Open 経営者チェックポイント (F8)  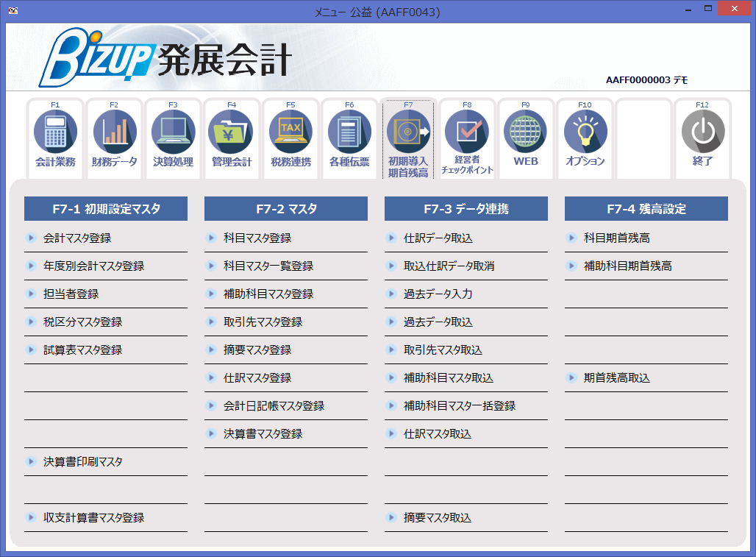click(467, 138)
